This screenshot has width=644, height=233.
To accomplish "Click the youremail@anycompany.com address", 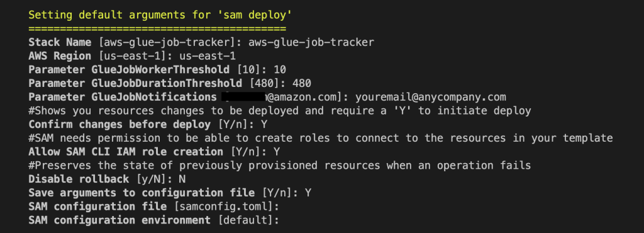I will 431,97.
